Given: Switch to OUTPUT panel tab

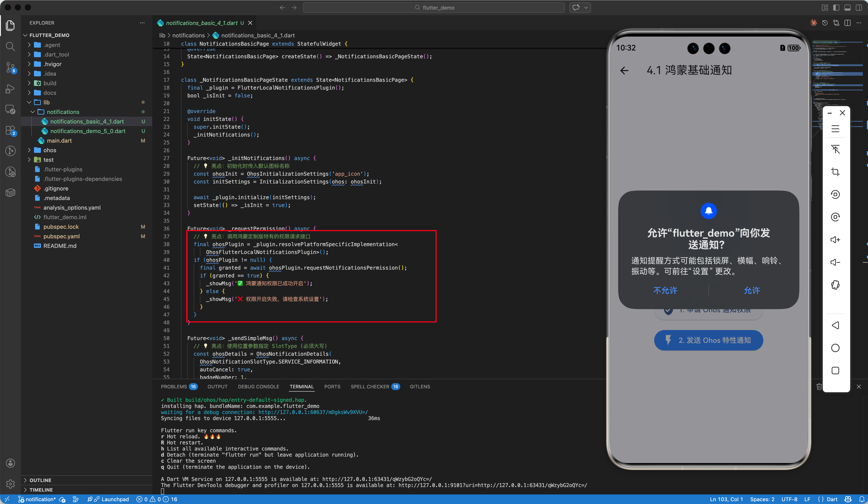Looking at the screenshot, I should (217, 387).
